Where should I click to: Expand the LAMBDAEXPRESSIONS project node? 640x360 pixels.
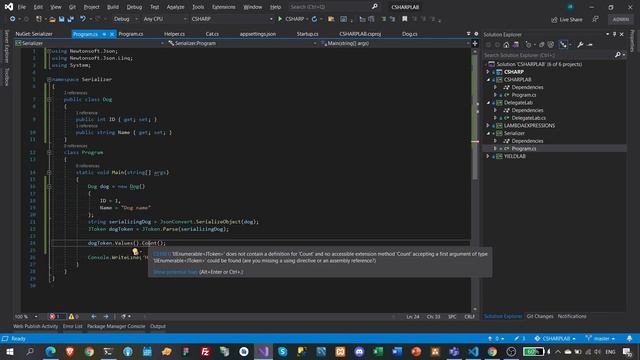coord(488,126)
